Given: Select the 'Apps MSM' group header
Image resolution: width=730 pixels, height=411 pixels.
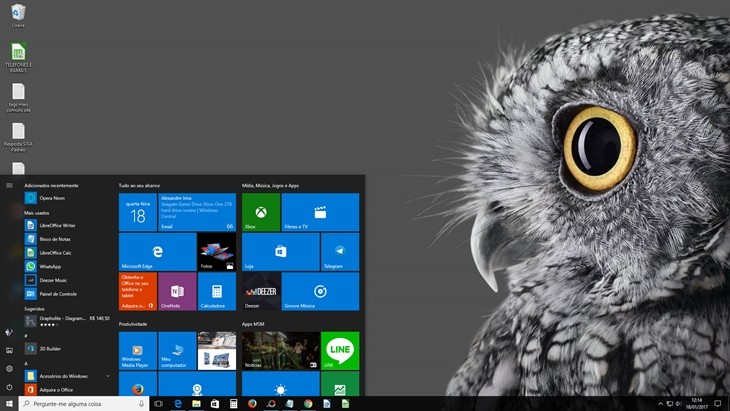Looking at the screenshot, I should pos(253,324).
